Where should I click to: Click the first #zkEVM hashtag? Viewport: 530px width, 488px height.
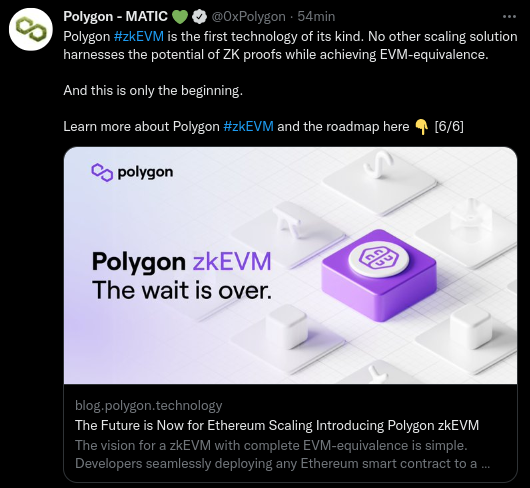[x=139, y=36]
